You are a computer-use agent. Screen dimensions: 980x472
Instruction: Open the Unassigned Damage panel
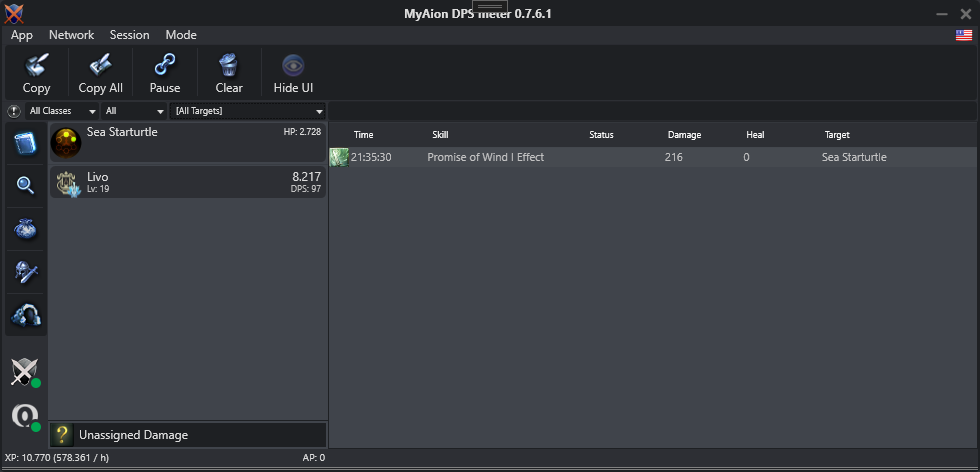(x=188, y=434)
